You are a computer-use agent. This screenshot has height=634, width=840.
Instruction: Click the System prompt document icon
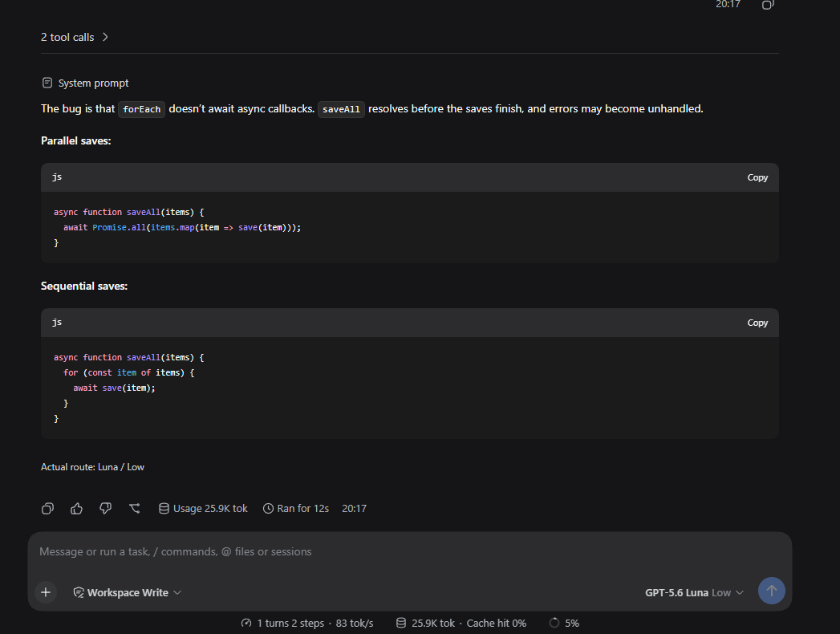pyautogui.click(x=47, y=83)
